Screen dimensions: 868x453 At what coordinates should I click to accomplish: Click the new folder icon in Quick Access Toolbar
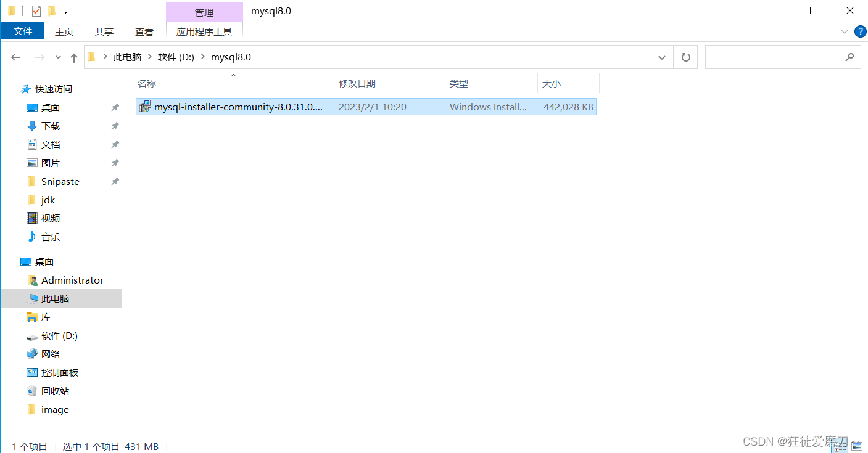pyautogui.click(x=52, y=10)
